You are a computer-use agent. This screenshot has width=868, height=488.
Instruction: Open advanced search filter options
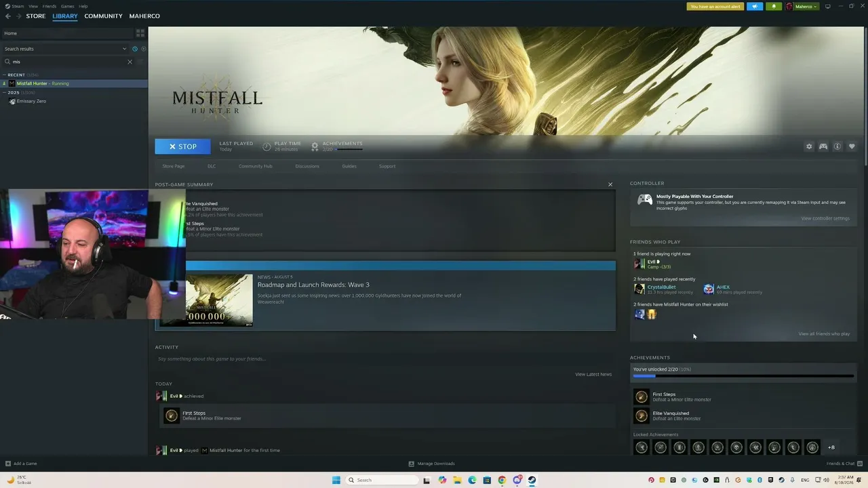[x=141, y=62]
